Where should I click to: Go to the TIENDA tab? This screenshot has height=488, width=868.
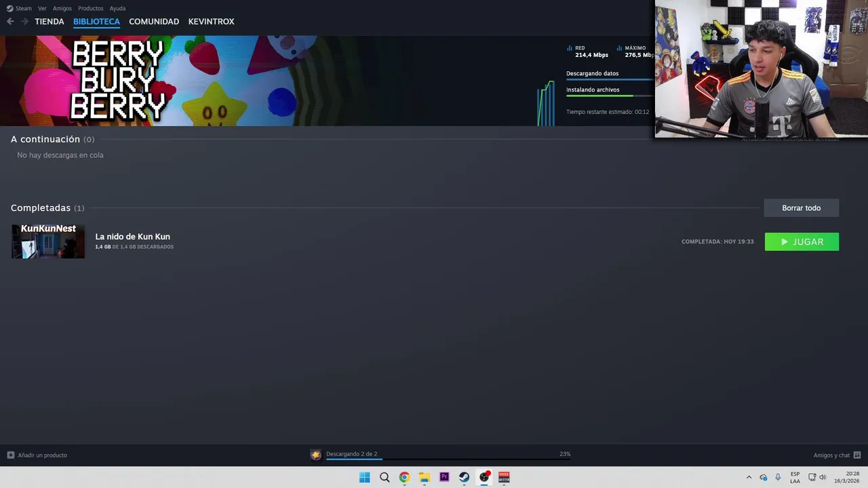point(50,22)
